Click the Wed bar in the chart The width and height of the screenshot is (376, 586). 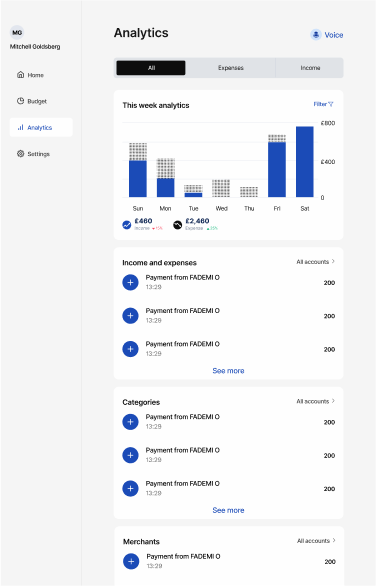pos(221,188)
